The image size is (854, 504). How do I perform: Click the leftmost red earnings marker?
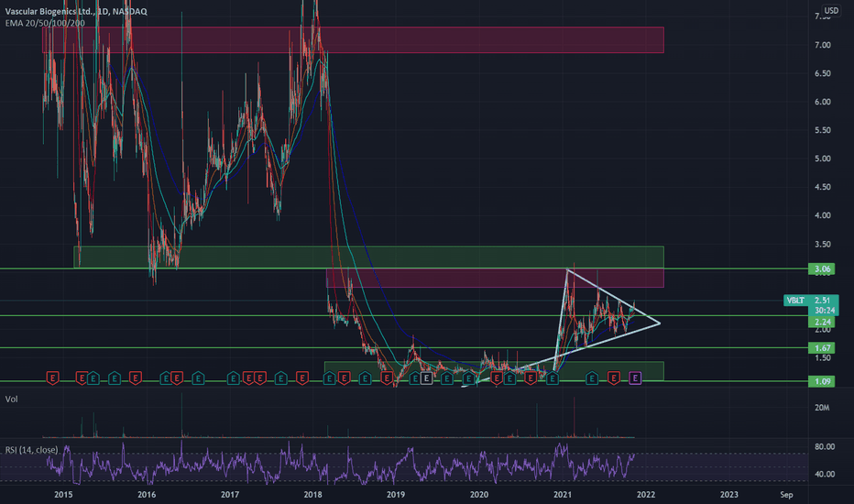[52, 377]
